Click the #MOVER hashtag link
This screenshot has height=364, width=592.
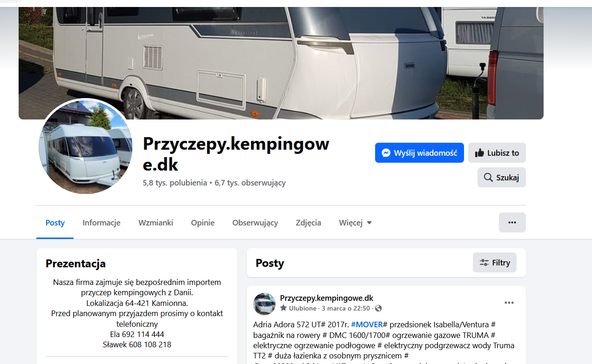(367, 324)
